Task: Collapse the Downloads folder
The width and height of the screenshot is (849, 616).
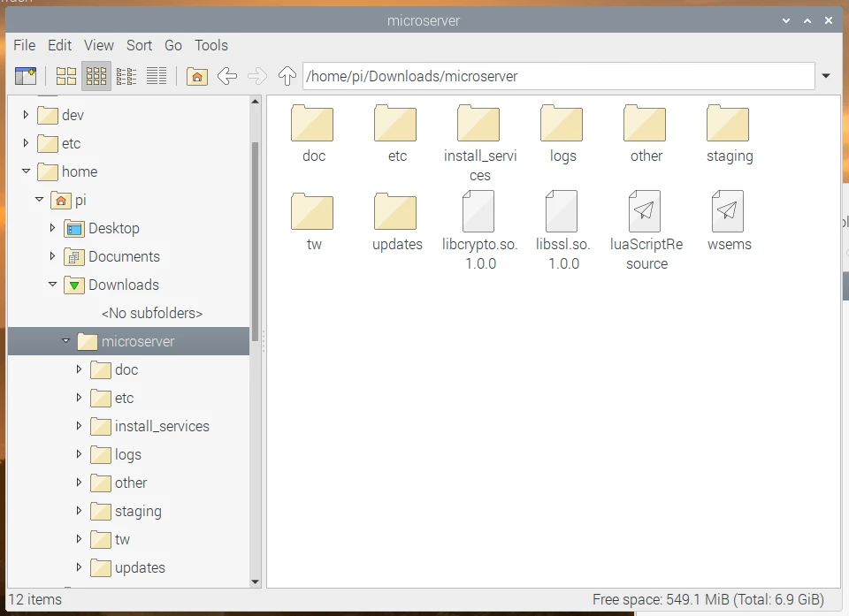Action: (52, 285)
